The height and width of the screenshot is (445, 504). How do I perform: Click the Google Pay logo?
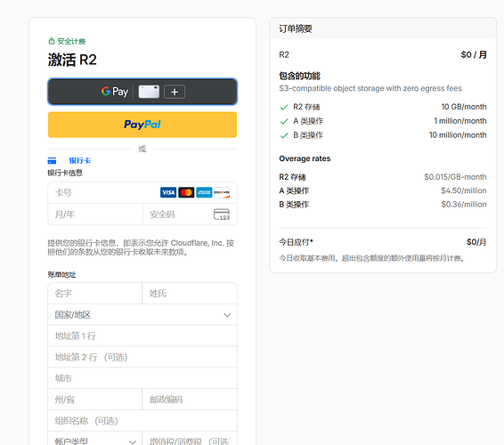click(x=115, y=92)
